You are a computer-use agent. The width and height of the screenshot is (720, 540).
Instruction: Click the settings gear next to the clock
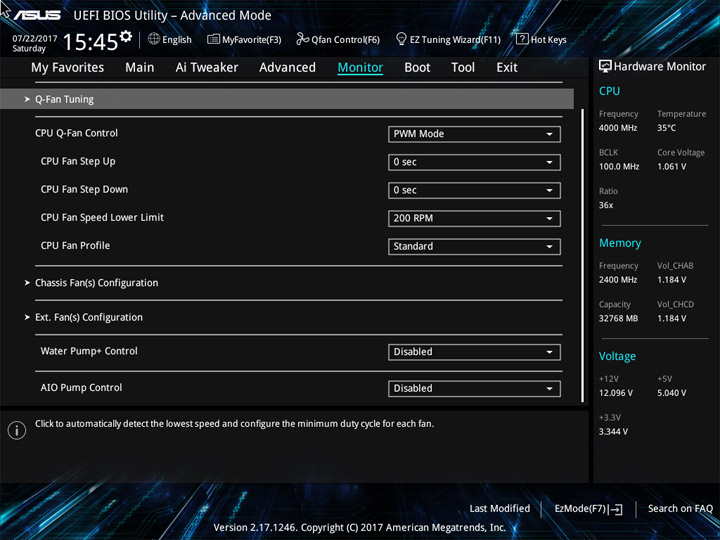(x=126, y=37)
